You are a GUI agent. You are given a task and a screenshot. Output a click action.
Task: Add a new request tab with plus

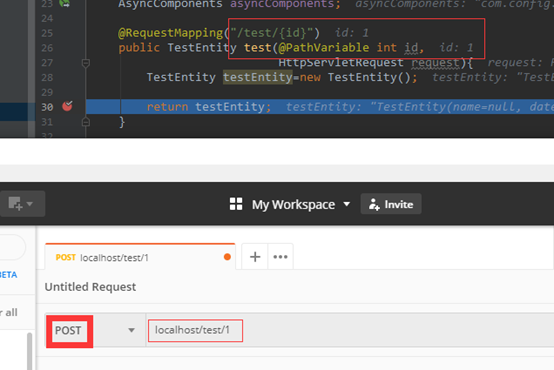click(x=255, y=257)
